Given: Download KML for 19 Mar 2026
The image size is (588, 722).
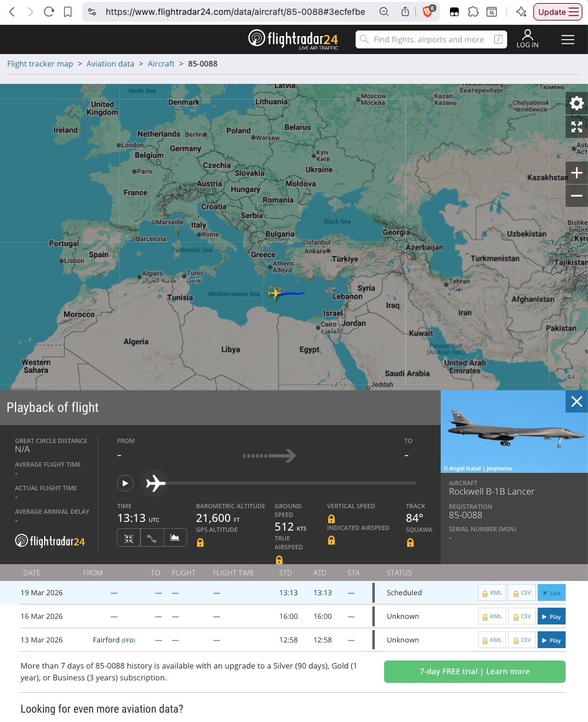Looking at the screenshot, I should click(x=492, y=593).
